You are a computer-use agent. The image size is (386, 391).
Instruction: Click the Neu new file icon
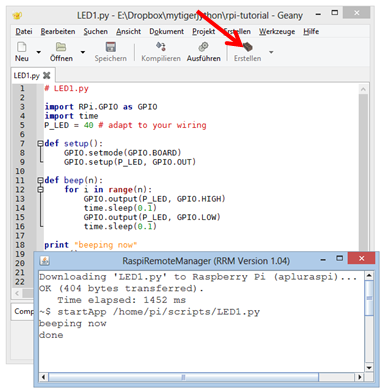(x=22, y=47)
